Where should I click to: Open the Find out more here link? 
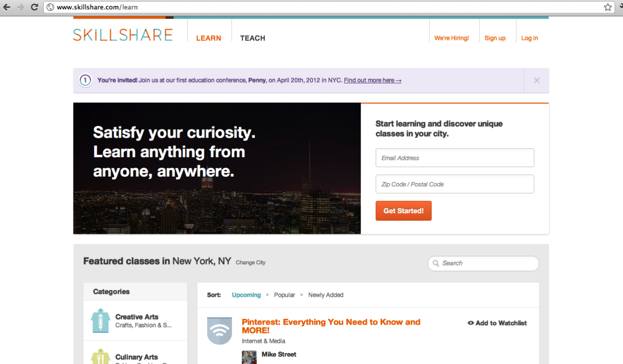point(373,80)
